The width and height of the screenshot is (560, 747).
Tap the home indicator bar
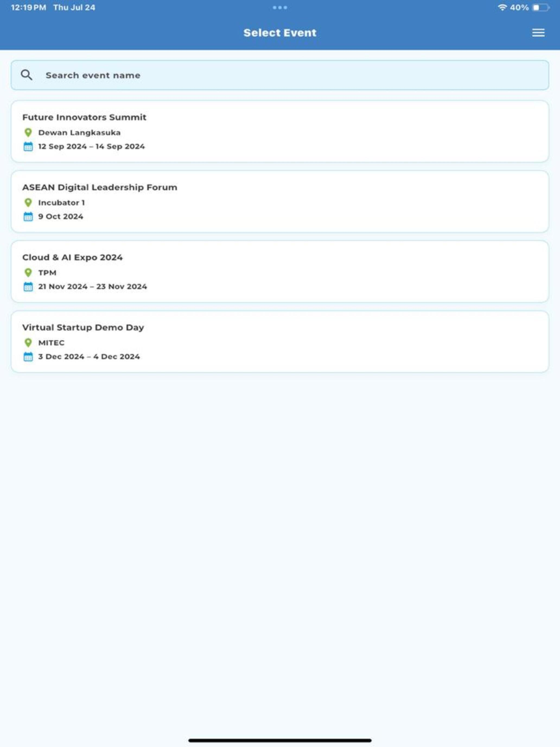click(280, 740)
